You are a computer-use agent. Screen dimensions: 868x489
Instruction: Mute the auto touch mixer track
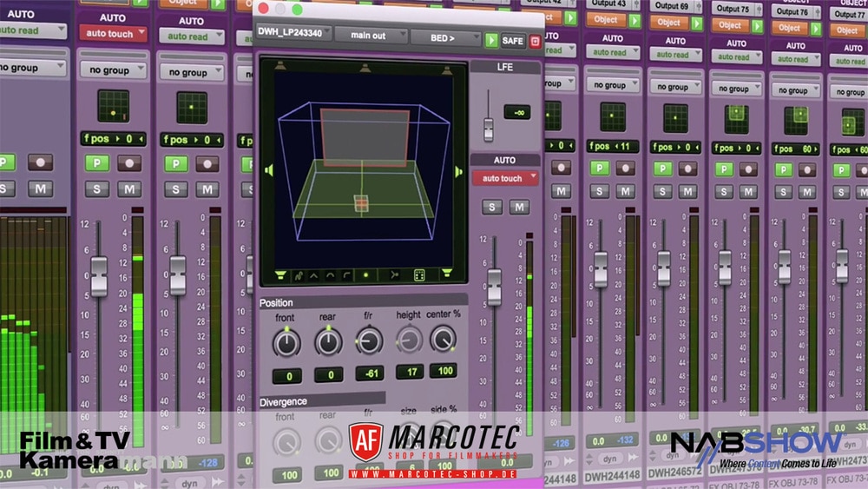(x=129, y=189)
